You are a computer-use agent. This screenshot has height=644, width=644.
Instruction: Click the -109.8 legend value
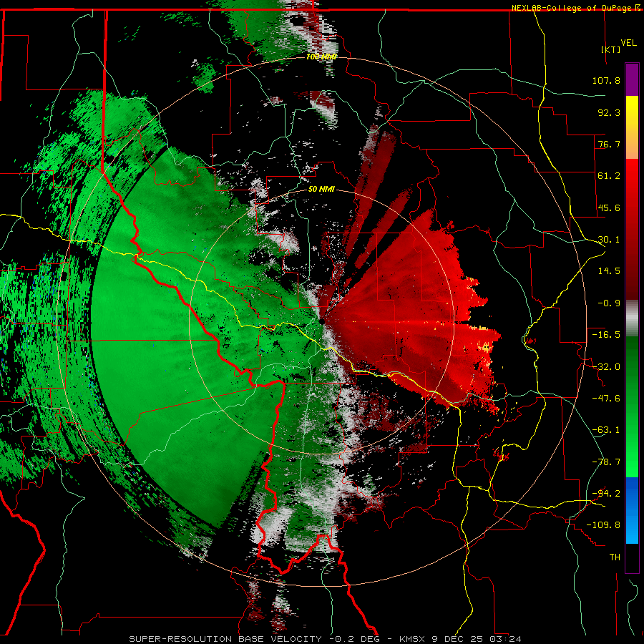(603, 525)
